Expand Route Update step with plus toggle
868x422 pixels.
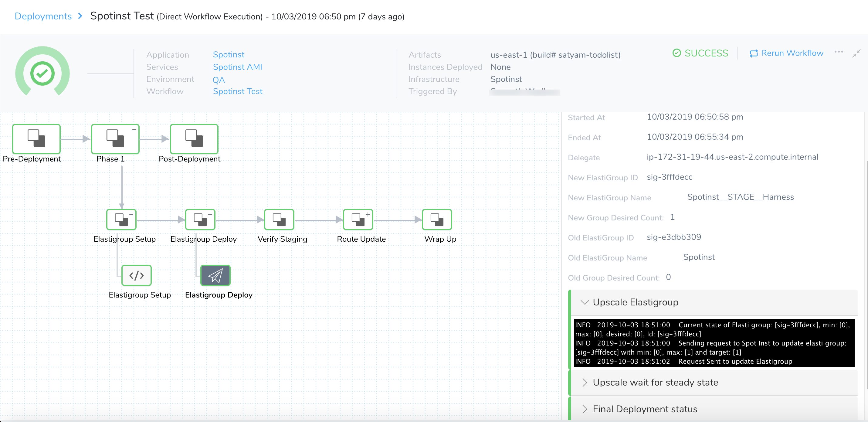pos(368,214)
